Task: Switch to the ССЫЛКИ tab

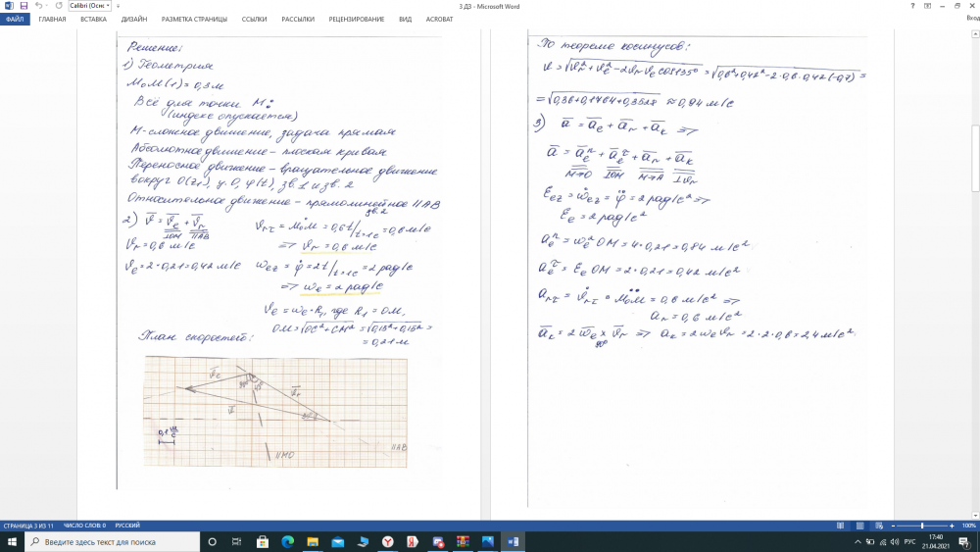Action: (255, 20)
